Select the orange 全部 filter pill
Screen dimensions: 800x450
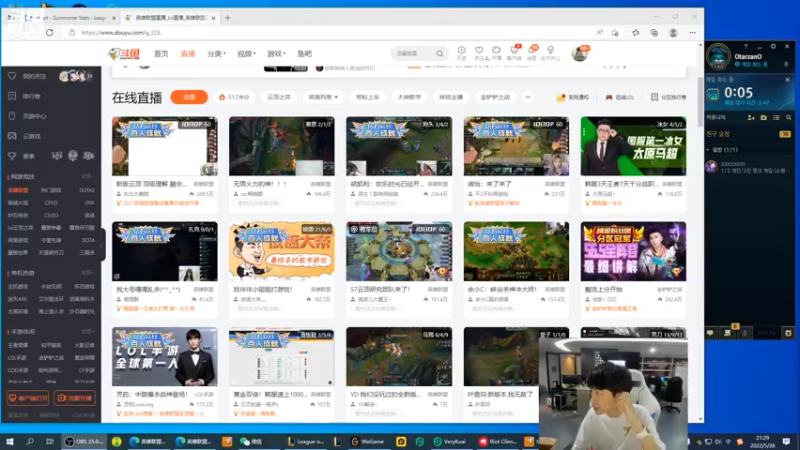click(x=189, y=97)
